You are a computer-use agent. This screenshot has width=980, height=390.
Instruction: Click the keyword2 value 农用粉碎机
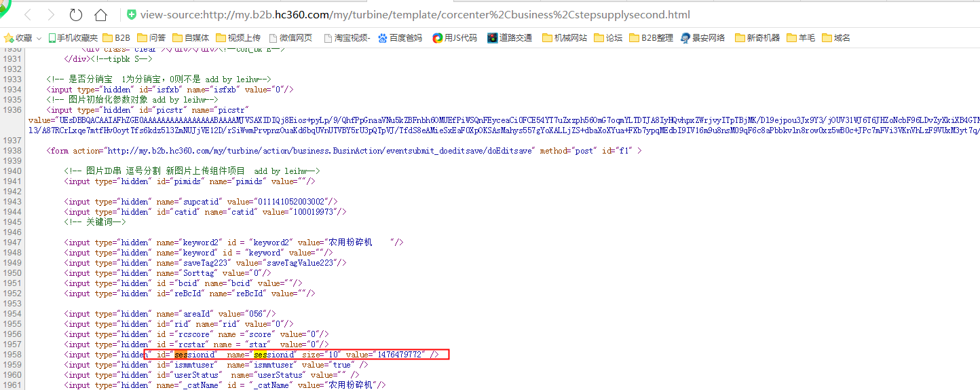coord(351,243)
